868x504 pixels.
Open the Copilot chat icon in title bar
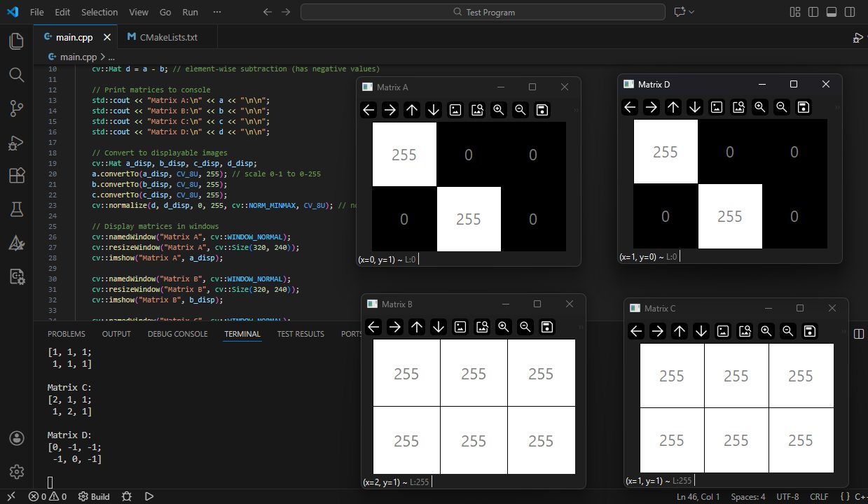(679, 12)
